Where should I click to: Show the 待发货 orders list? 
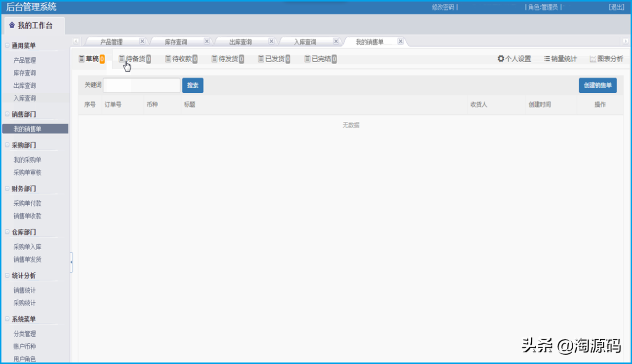(x=227, y=59)
